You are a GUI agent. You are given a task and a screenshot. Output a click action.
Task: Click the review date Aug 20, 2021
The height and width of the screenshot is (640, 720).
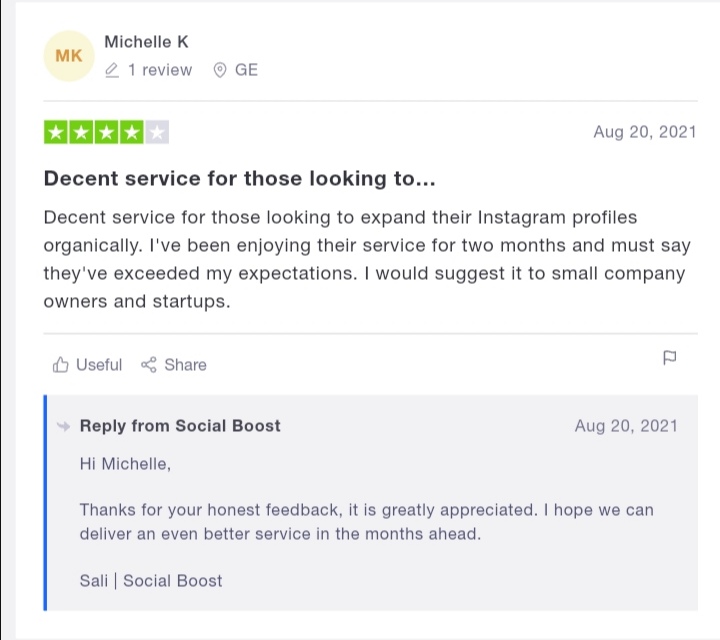point(645,132)
